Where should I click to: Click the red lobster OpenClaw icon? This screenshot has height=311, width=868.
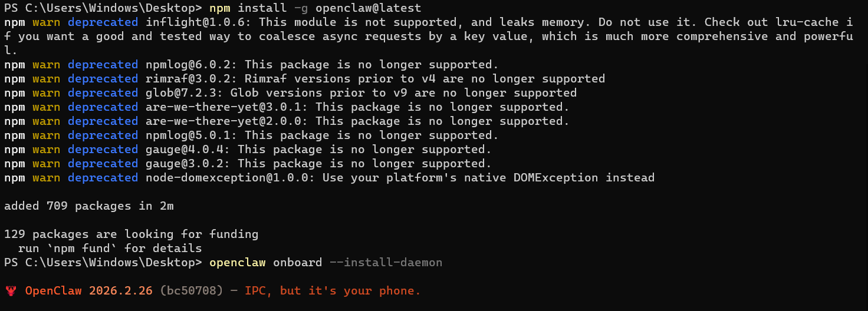tap(10, 291)
